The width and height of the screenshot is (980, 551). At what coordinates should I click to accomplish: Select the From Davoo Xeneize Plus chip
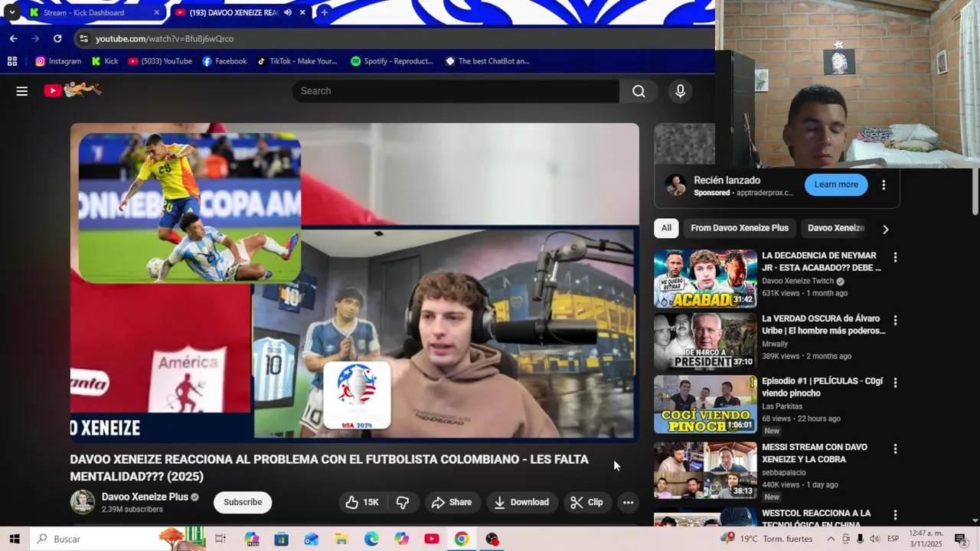click(740, 228)
